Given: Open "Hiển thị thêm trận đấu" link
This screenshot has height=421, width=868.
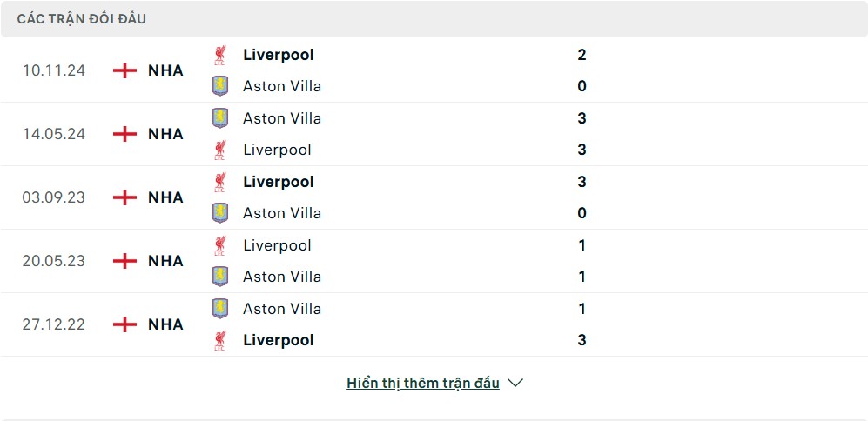Looking at the screenshot, I should [x=422, y=383].
